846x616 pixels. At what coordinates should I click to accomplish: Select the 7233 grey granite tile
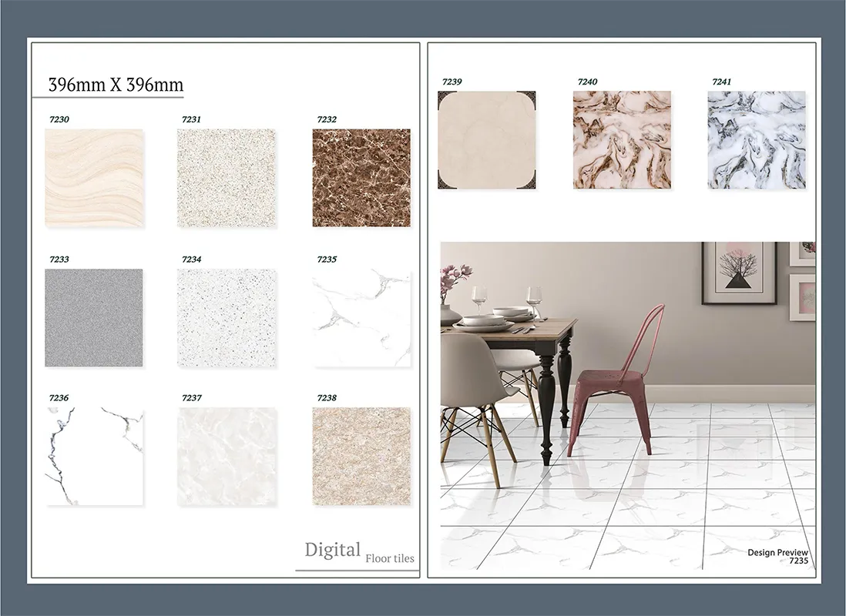94,317
